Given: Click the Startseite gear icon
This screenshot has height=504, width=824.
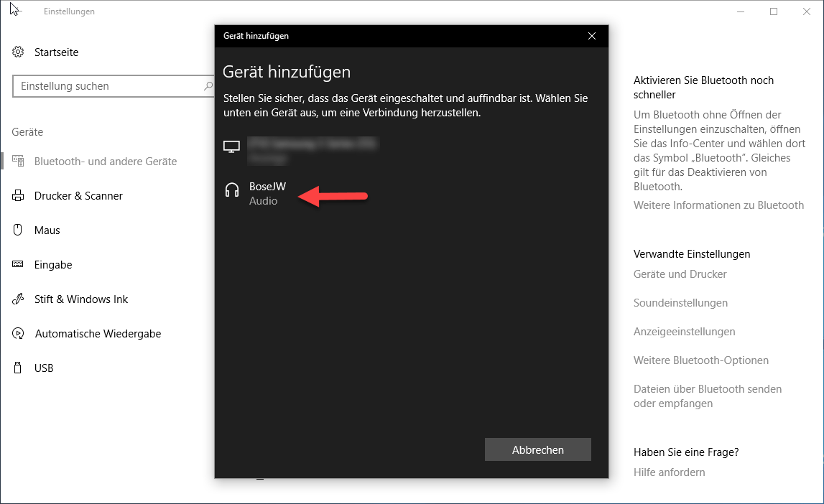Looking at the screenshot, I should click(19, 52).
